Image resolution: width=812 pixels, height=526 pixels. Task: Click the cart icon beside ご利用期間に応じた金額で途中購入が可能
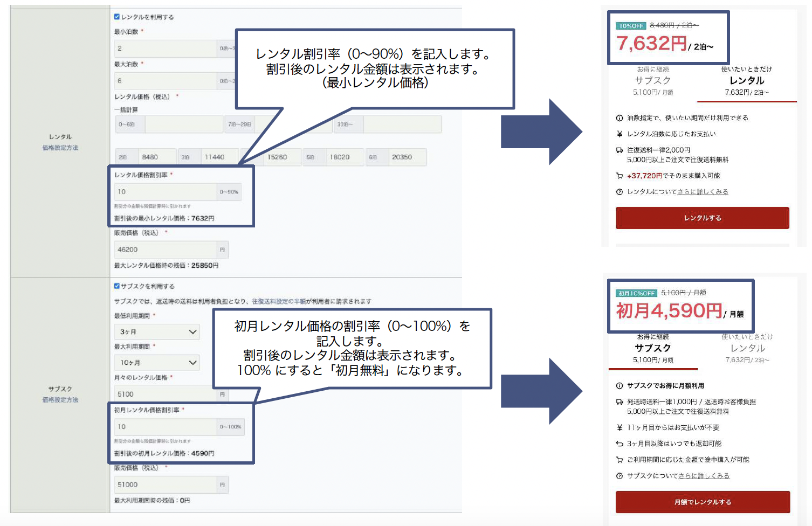pos(620,460)
